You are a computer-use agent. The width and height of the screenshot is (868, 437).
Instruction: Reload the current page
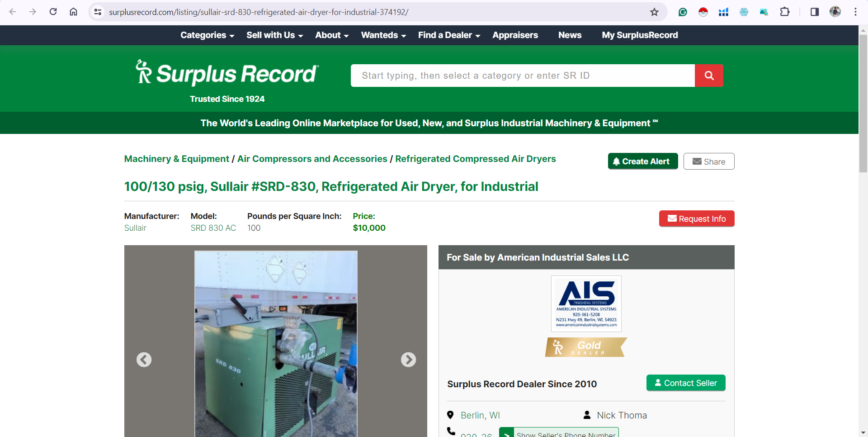(x=53, y=12)
